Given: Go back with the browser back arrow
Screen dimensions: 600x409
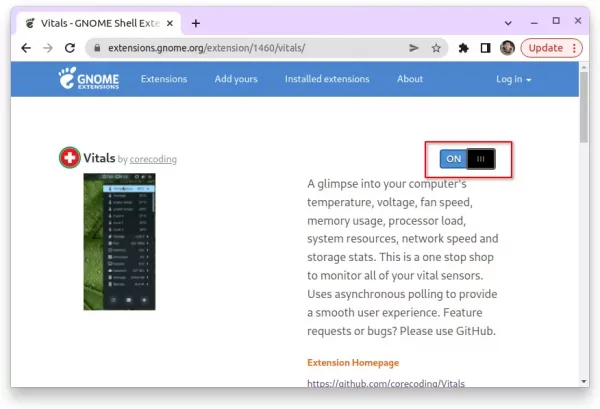Looking at the screenshot, I should tap(26, 48).
